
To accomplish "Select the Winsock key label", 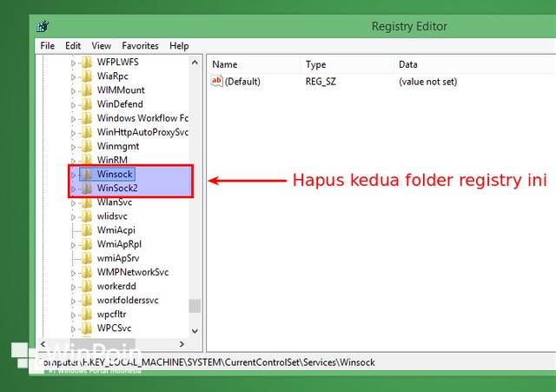I will click(115, 174).
